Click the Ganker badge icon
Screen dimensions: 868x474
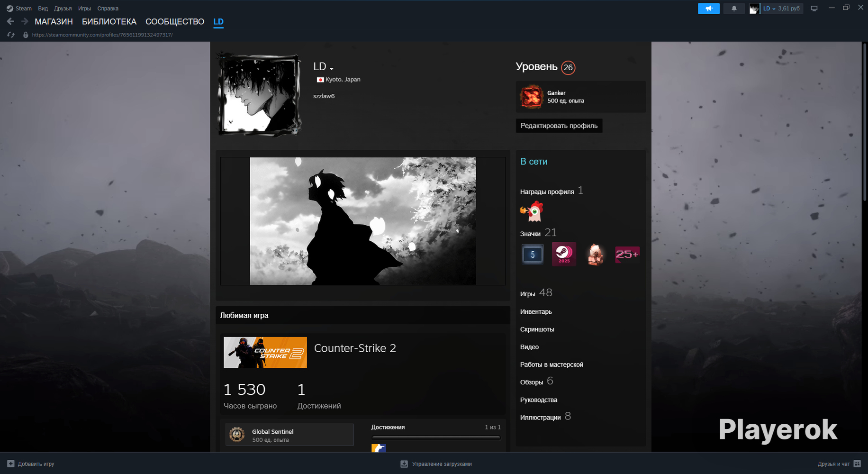coord(532,97)
